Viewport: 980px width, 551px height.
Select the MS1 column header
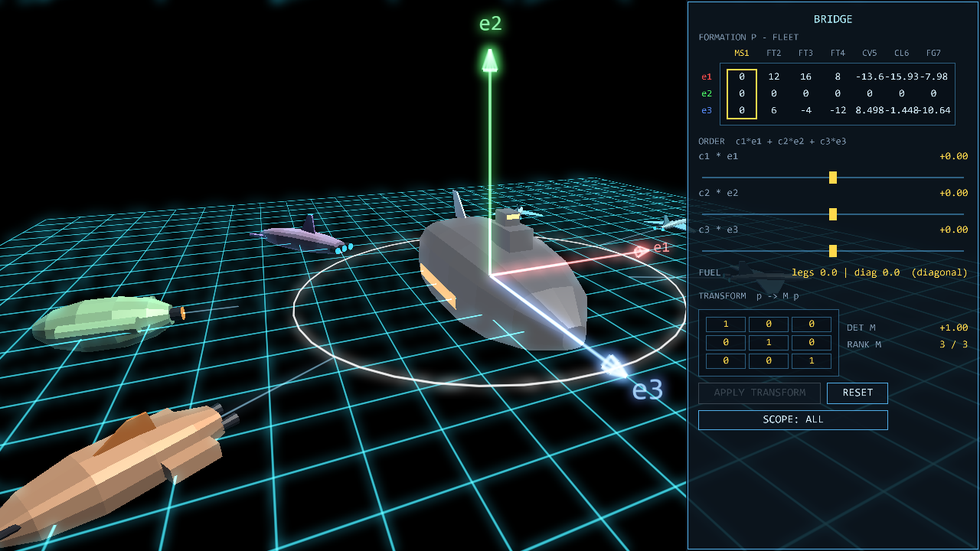point(742,53)
